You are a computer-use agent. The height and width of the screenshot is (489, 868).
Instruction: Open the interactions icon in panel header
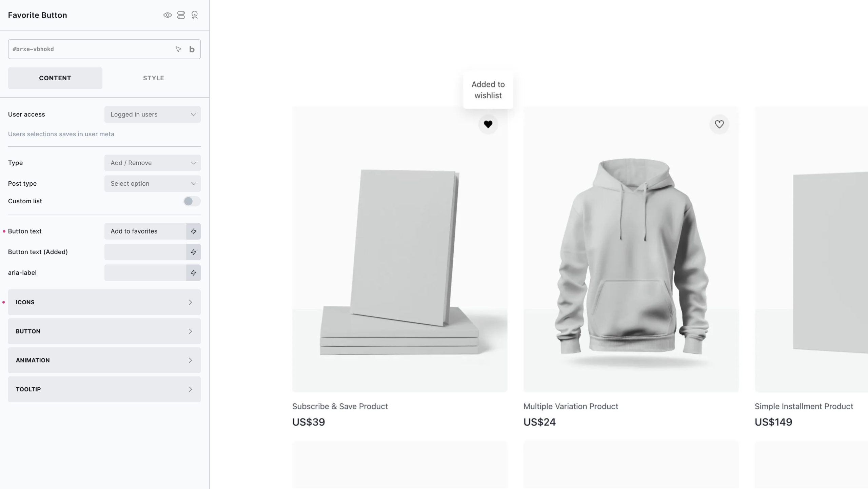tap(195, 15)
